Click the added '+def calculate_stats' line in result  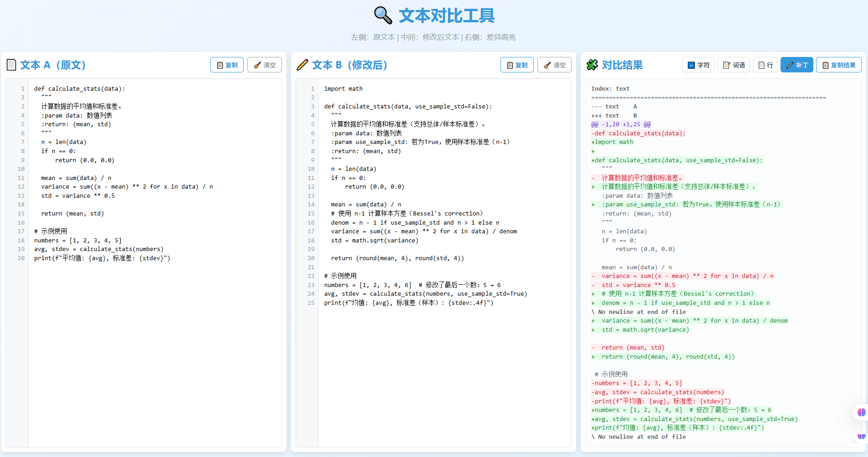[677, 160]
